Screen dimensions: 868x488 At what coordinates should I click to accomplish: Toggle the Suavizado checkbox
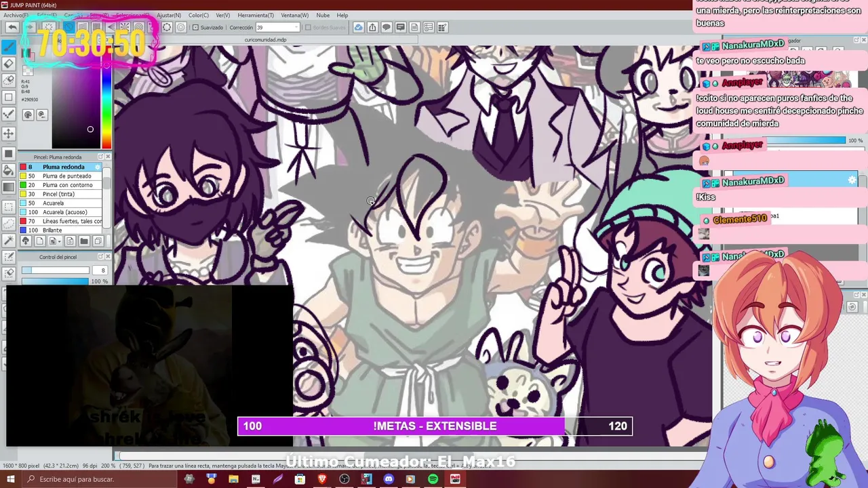195,27
